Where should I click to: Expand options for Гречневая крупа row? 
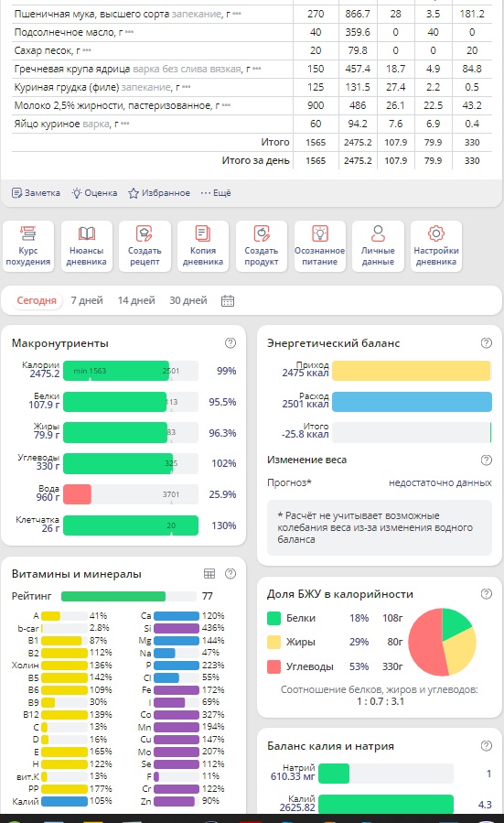256,70
